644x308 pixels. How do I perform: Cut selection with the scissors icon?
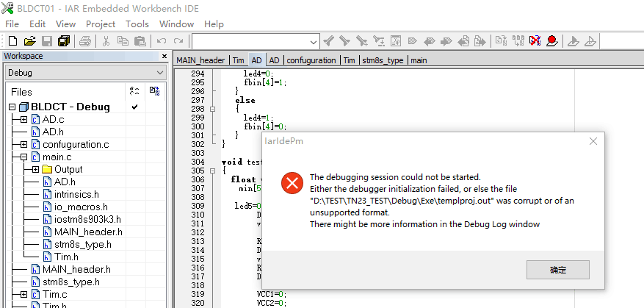(x=106, y=41)
